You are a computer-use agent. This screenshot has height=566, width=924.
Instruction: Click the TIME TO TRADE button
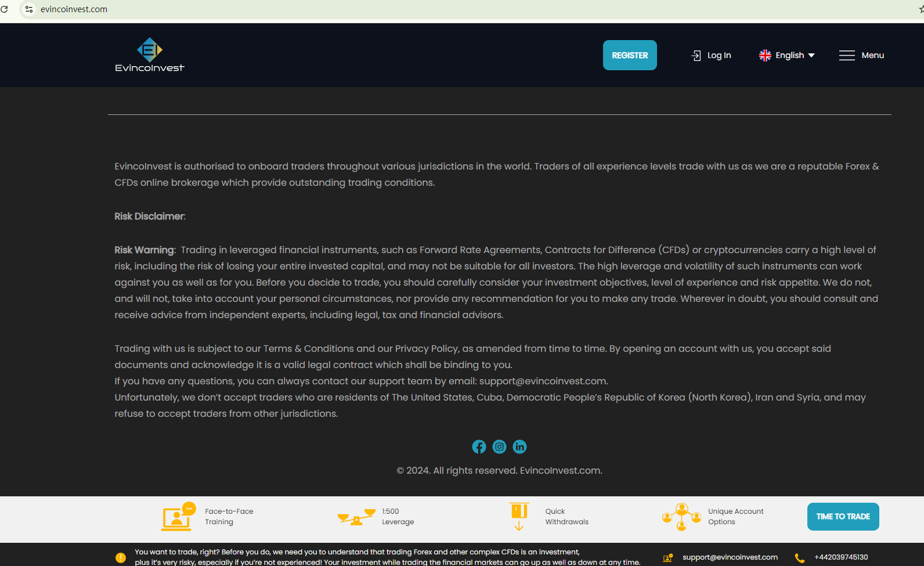pyautogui.click(x=843, y=517)
